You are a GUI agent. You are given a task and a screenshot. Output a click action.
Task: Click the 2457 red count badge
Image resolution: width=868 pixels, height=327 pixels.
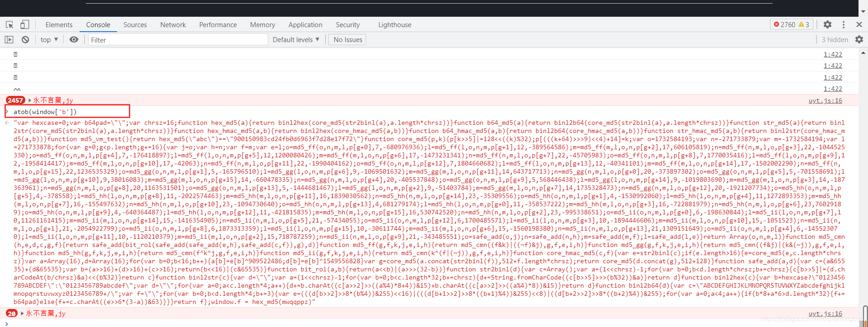15,100
